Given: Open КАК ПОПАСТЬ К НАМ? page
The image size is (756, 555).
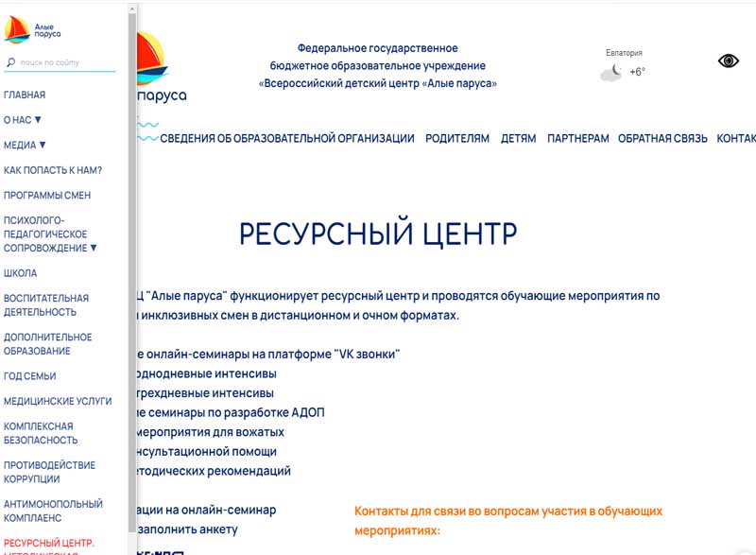Looking at the screenshot, I should [x=53, y=170].
